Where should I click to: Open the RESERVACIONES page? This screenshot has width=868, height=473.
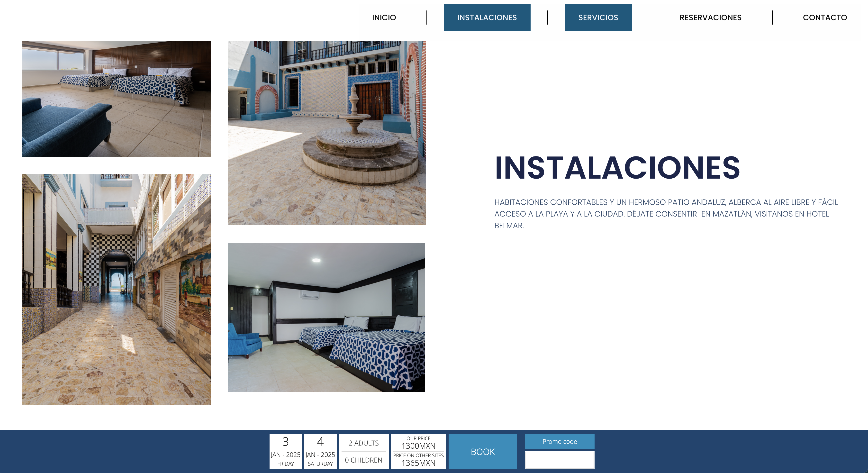click(x=710, y=18)
